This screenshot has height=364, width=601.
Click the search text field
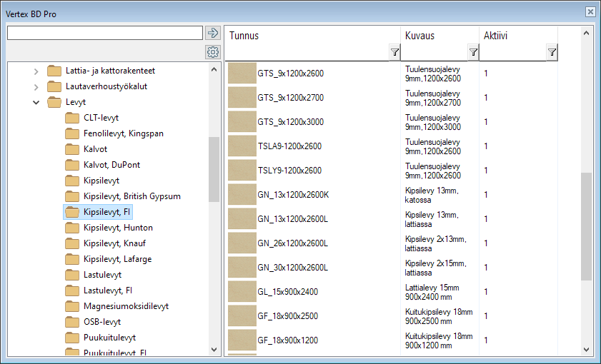104,33
